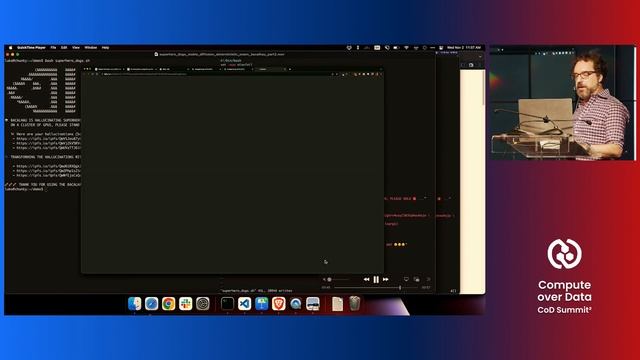Open Preview app from the Dock
Viewport: 640px width, 360px height.
pos(313,304)
